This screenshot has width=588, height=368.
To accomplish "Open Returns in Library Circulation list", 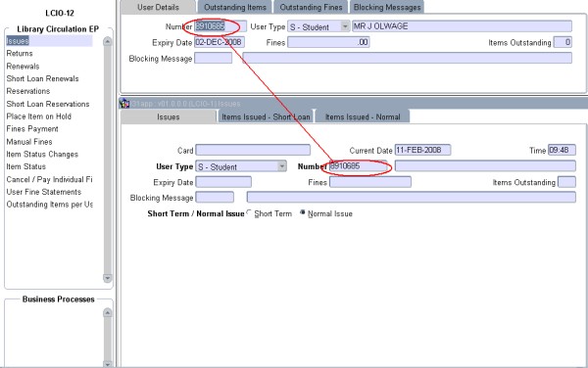I will [20, 54].
